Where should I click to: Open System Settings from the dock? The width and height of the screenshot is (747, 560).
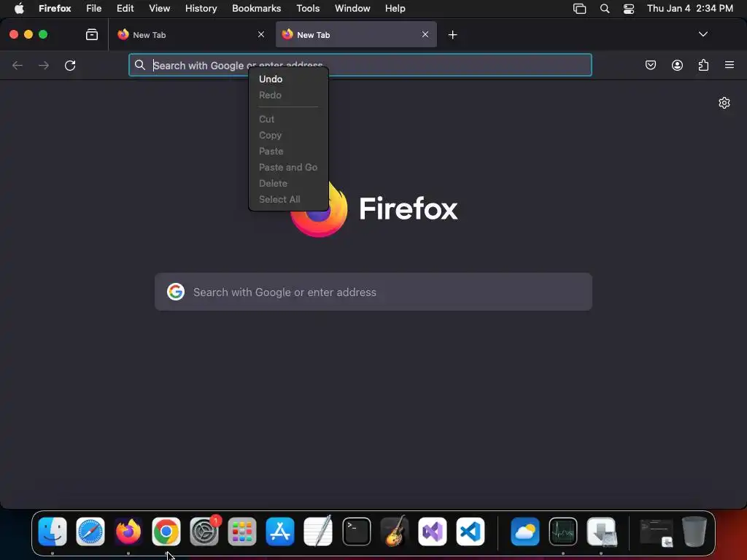coord(204,532)
